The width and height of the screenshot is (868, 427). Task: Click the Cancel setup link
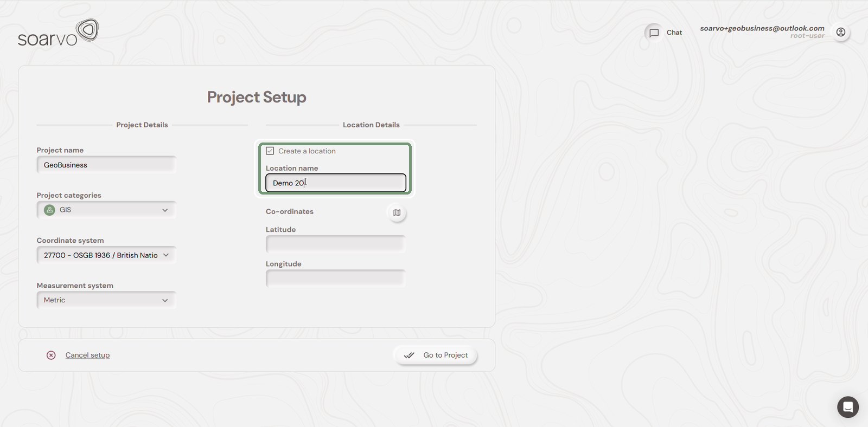(x=87, y=355)
